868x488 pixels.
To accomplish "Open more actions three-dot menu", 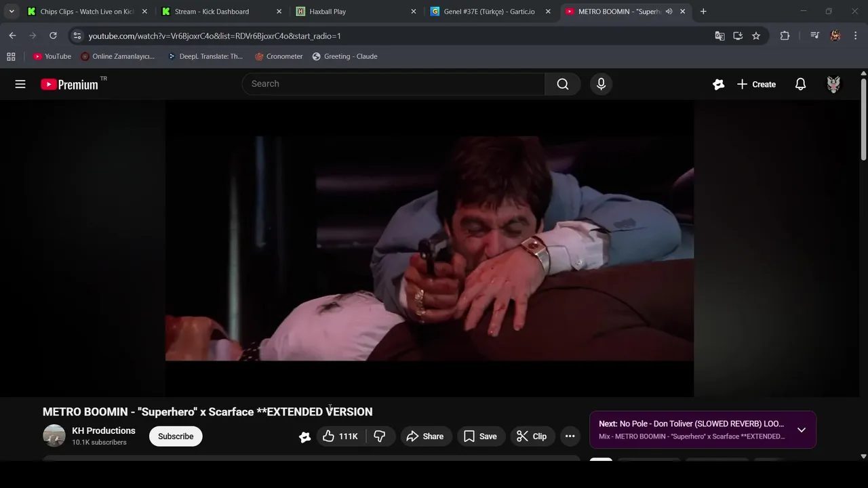I will (x=570, y=436).
